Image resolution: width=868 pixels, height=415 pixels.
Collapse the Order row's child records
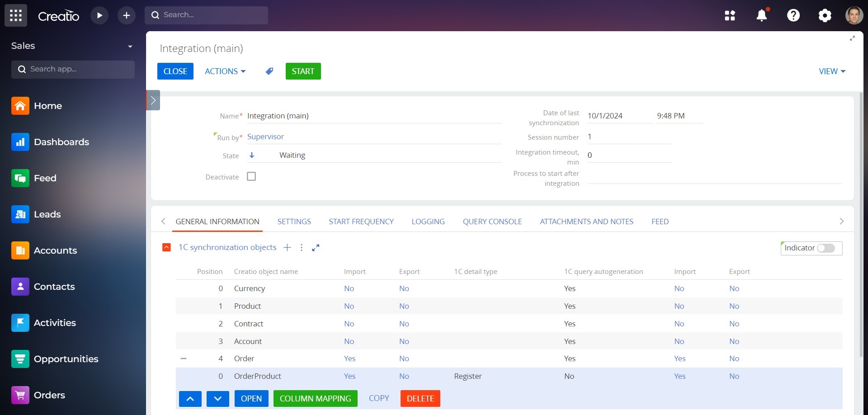[184, 358]
